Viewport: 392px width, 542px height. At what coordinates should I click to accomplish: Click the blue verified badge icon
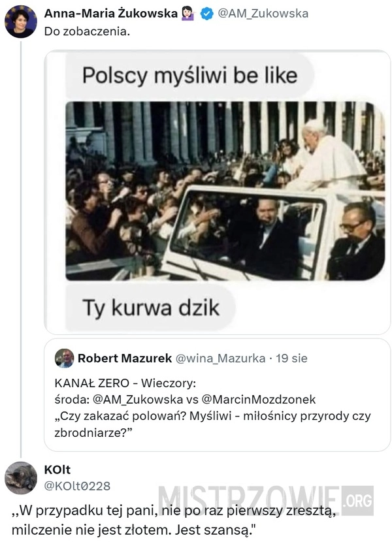[x=207, y=14]
